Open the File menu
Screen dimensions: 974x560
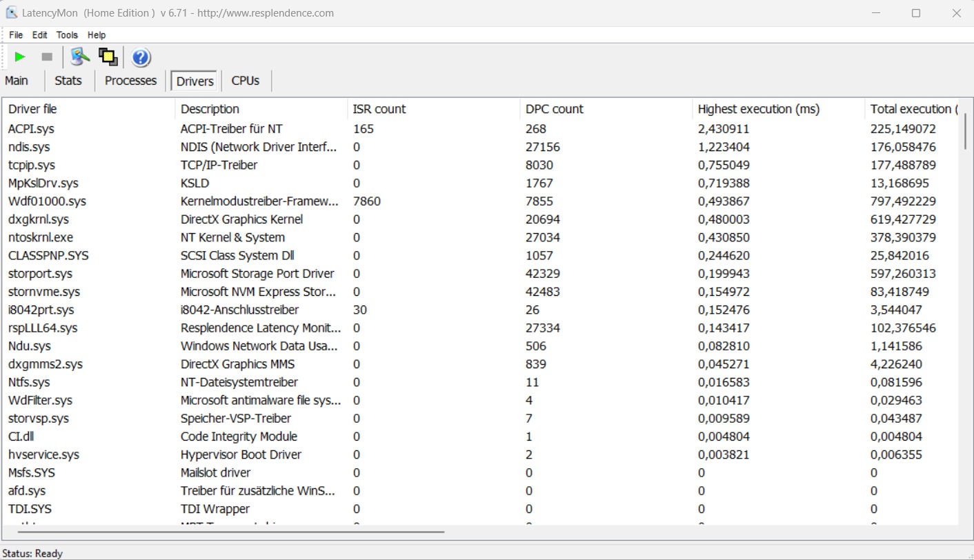pos(16,35)
